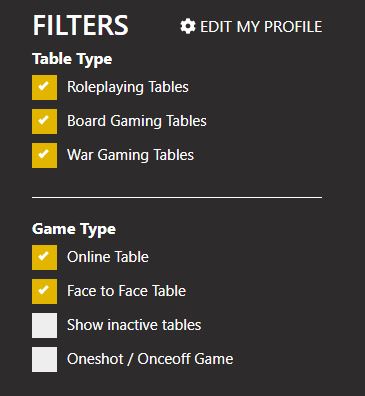Image resolution: width=365 pixels, height=396 pixels.
Task: Click the Table Type section heading
Action: pos(72,59)
